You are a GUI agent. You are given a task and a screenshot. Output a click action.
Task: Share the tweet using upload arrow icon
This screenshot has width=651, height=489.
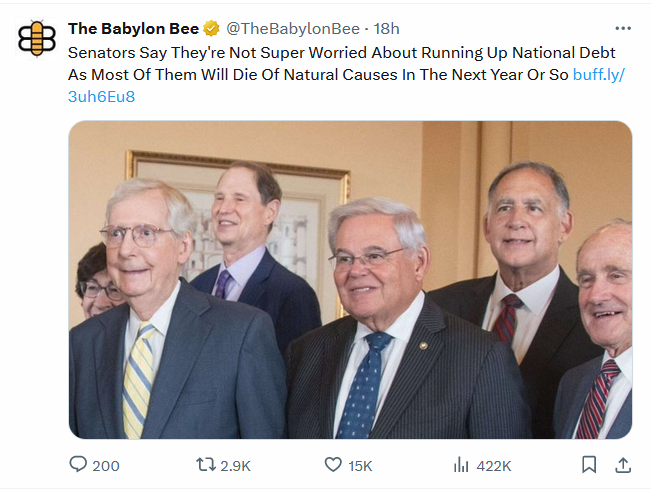(x=623, y=465)
